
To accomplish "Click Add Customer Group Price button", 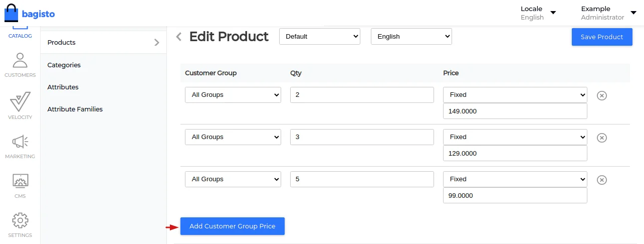I will point(232,226).
